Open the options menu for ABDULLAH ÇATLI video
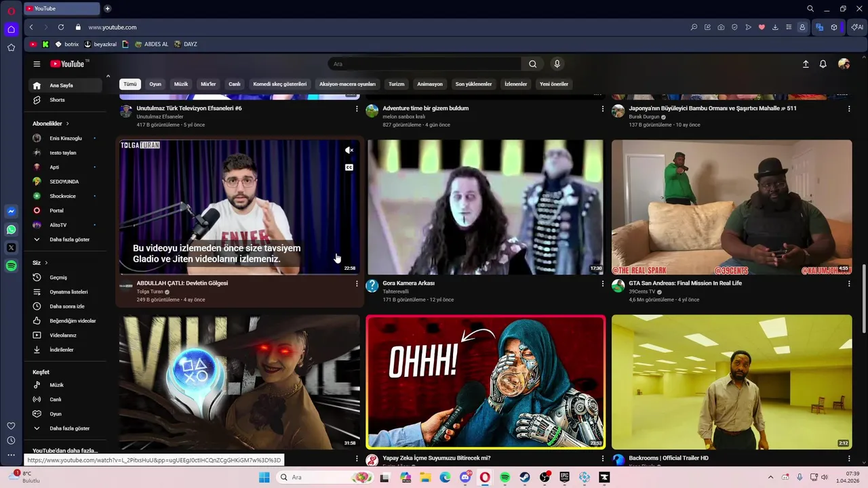Viewport: 868px width, 488px height. click(357, 283)
